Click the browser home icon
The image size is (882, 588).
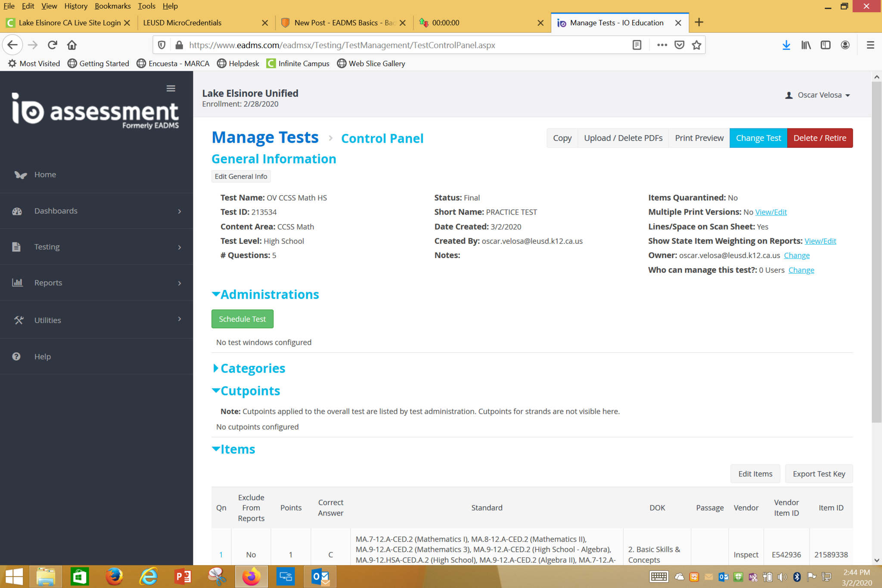(x=72, y=45)
